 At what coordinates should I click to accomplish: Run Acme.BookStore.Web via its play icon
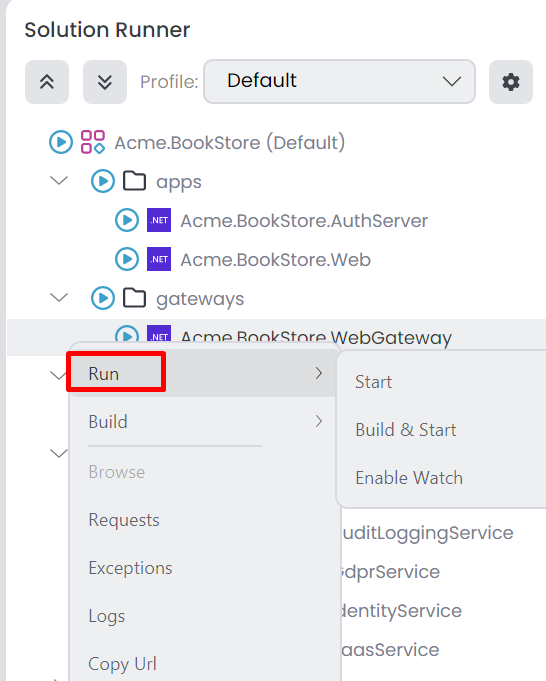[x=127, y=259]
